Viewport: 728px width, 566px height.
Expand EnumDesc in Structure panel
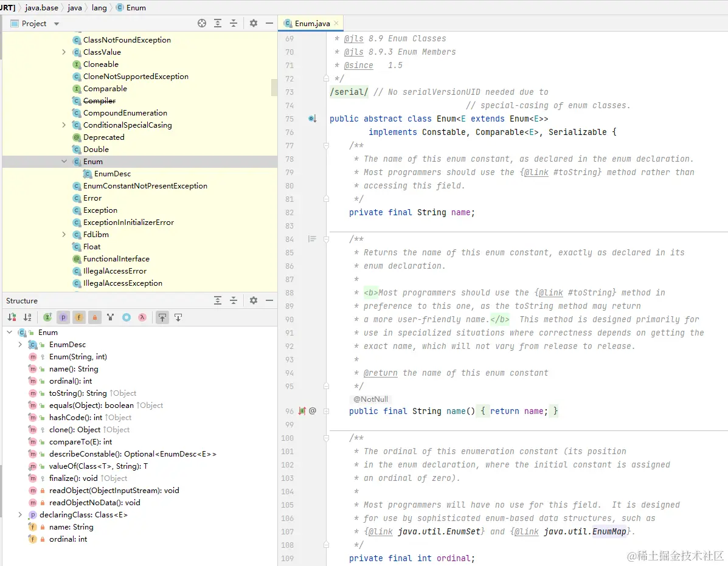(20, 344)
